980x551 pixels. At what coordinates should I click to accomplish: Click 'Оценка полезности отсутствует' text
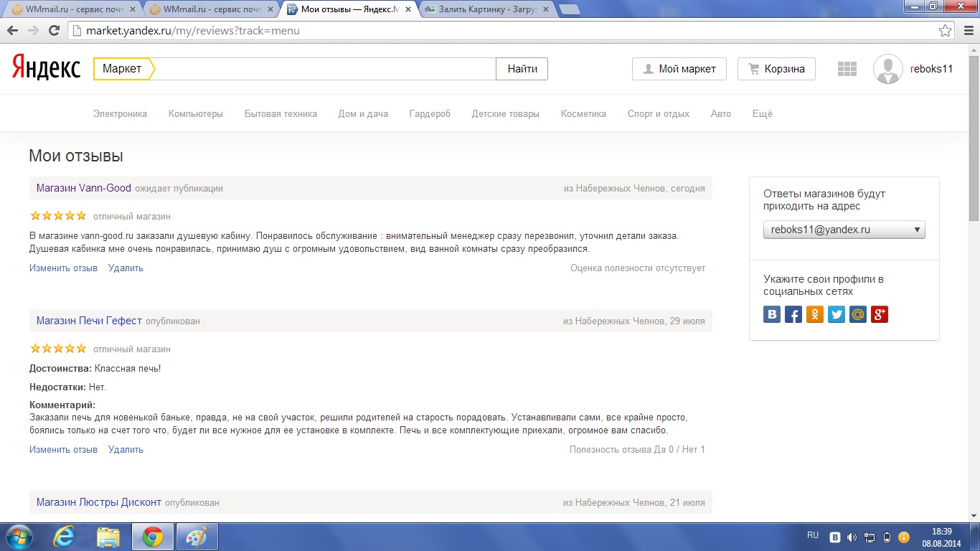tap(638, 268)
